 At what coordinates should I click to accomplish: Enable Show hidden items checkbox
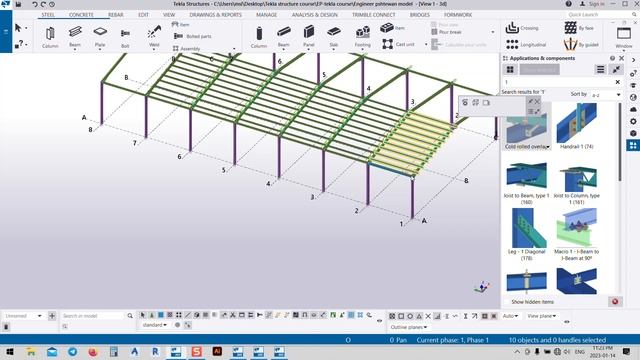507,302
